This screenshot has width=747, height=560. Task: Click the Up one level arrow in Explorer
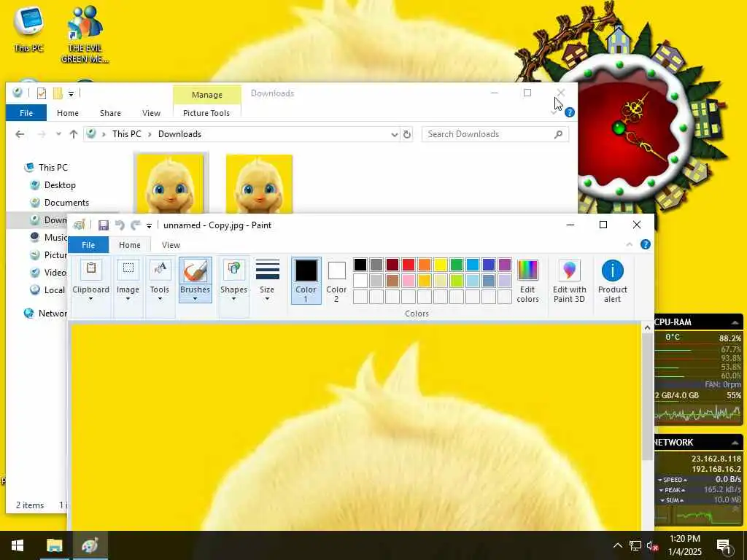coord(74,134)
